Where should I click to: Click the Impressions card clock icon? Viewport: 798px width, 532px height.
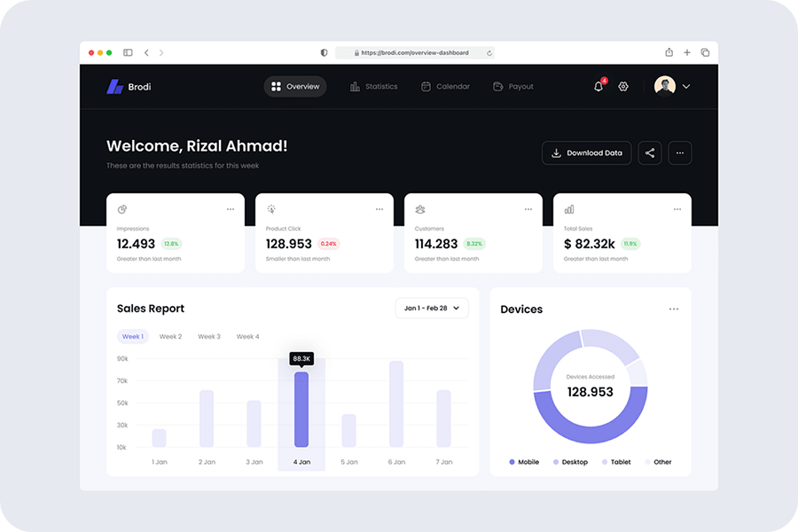(121, 209)
